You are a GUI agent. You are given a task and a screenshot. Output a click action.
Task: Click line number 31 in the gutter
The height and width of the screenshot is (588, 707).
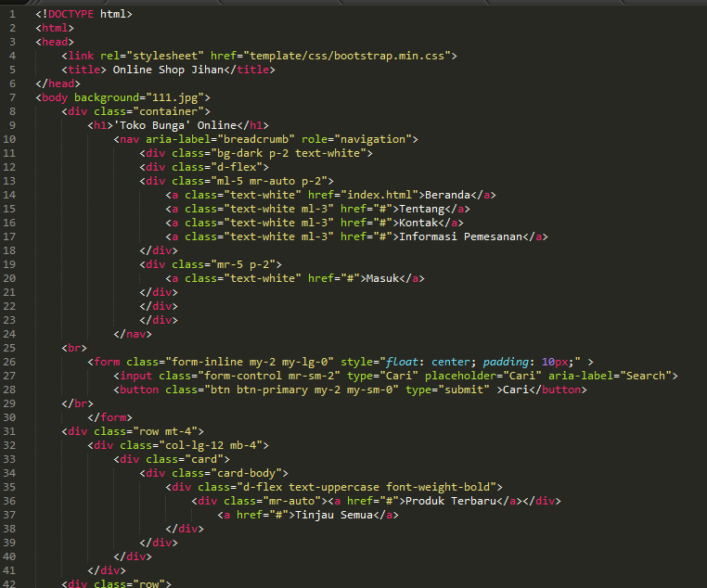(x=9, y=431)
